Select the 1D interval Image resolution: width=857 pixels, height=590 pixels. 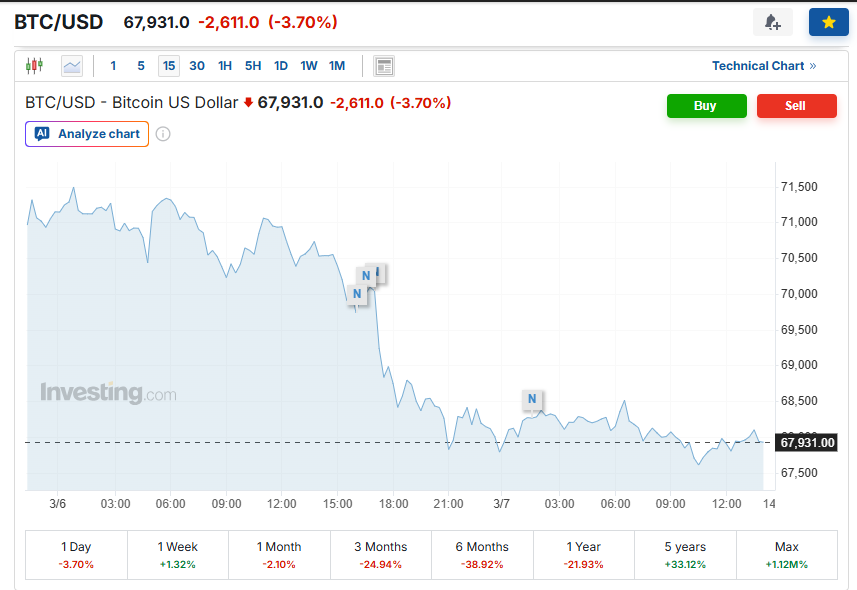pyautogui.click(x=281, y=66)
